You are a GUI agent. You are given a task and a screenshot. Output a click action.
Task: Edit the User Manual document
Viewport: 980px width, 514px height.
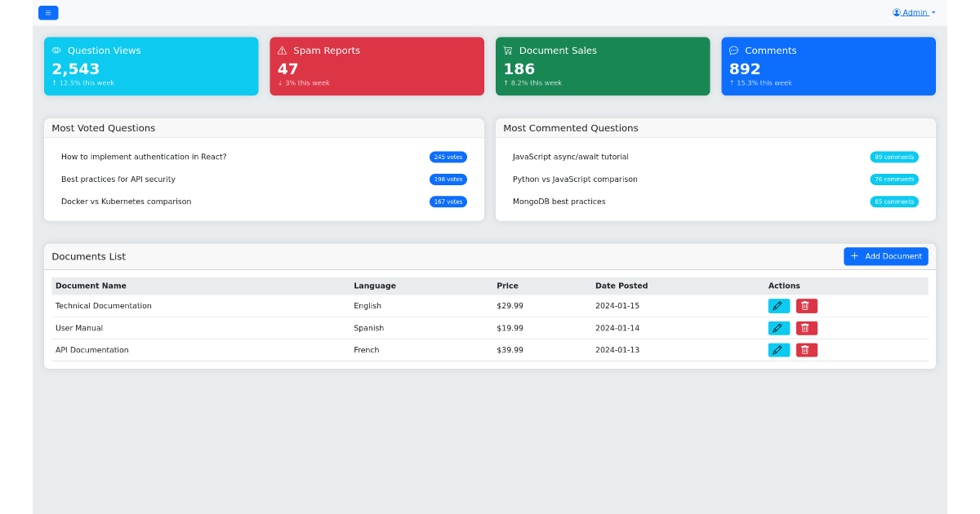point(778,327)
